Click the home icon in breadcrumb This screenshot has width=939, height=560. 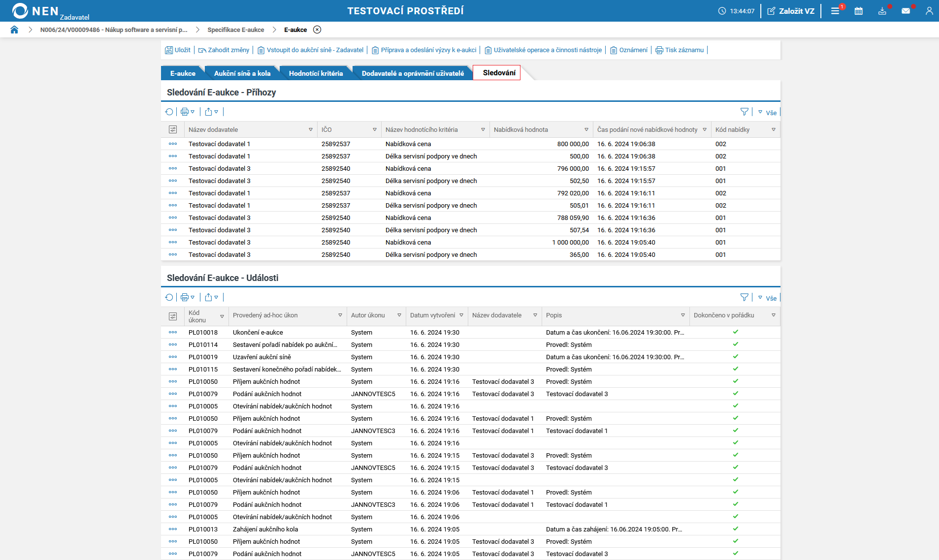coord(14,30)
